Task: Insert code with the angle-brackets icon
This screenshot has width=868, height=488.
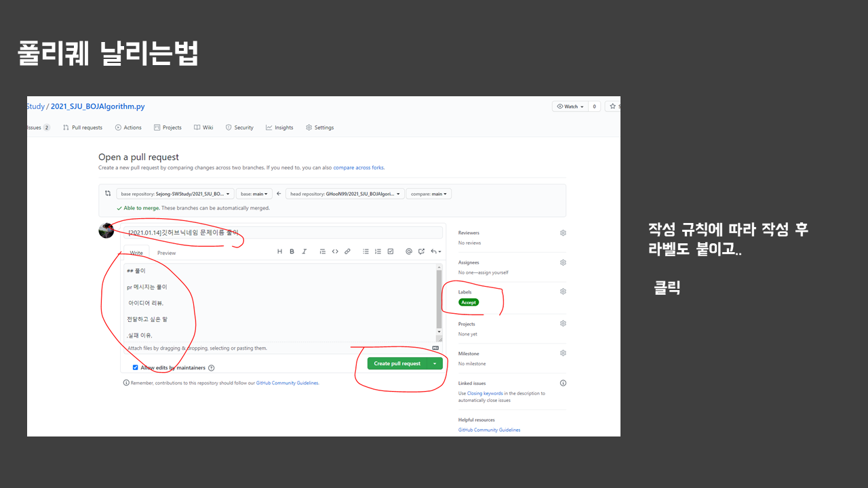Action: (x=335, y=251)
